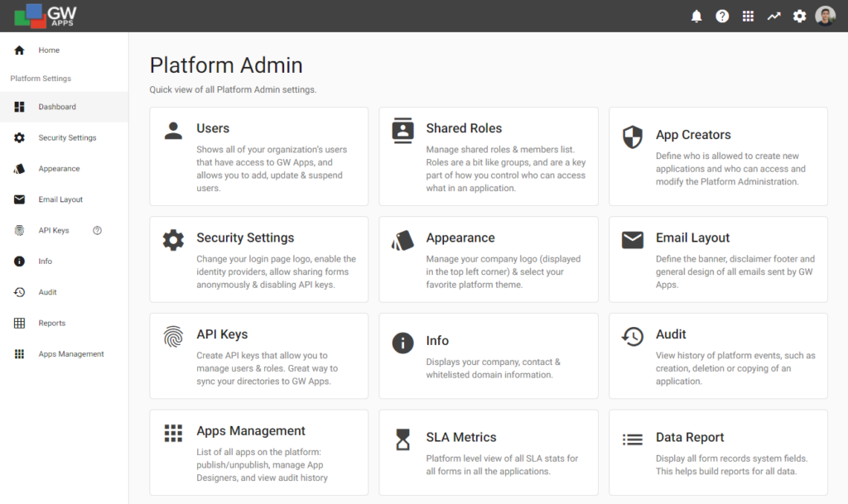The width and height of the screenshot is (848, 504).
Task: Open the notifications bell in header
Action: pyautogui.click(x=696, y=17)
